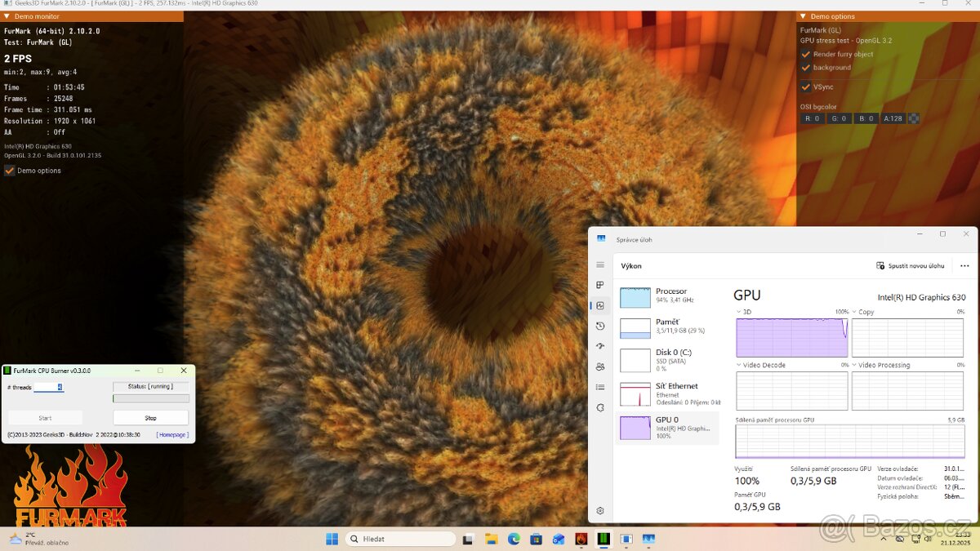Open Users icon in Task Manager sidebar
The width and height of the screenshot is (980, 551).
point(600,367)
